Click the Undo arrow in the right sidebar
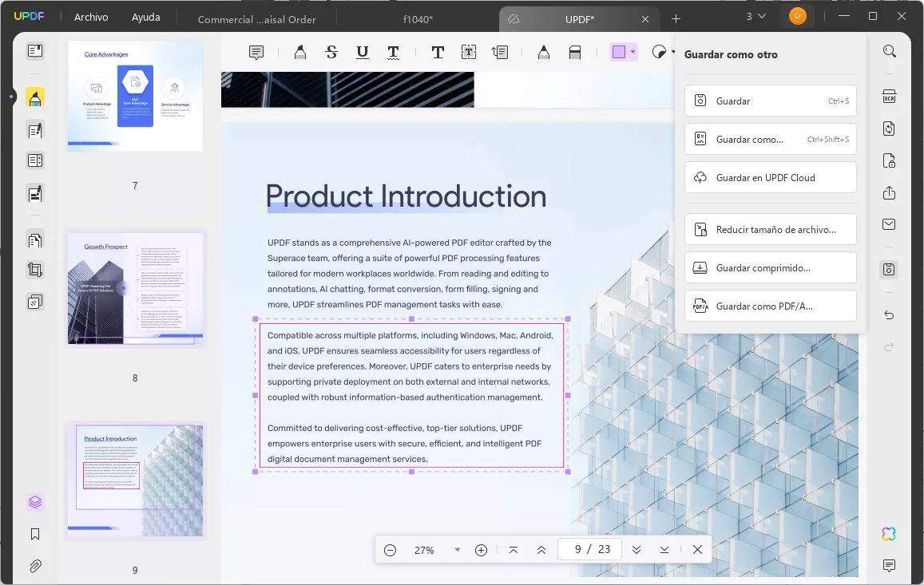This screenshot has height=585, width=924. (889, 315)
